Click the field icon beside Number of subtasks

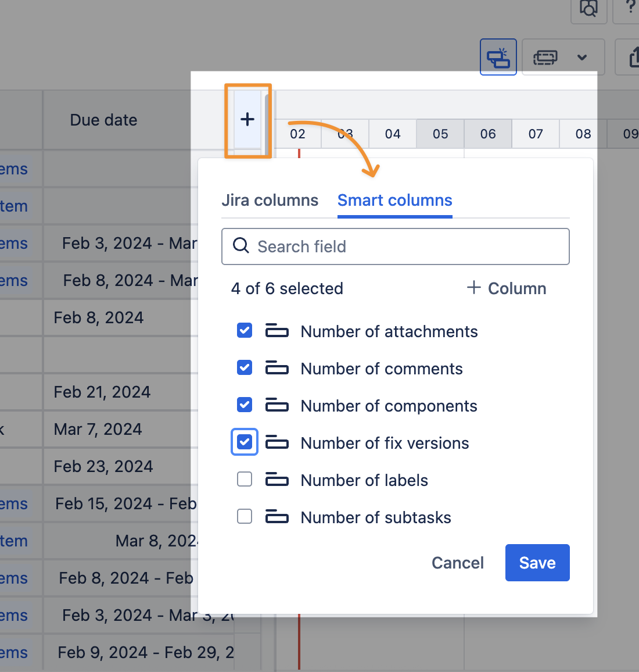[277, 517]
